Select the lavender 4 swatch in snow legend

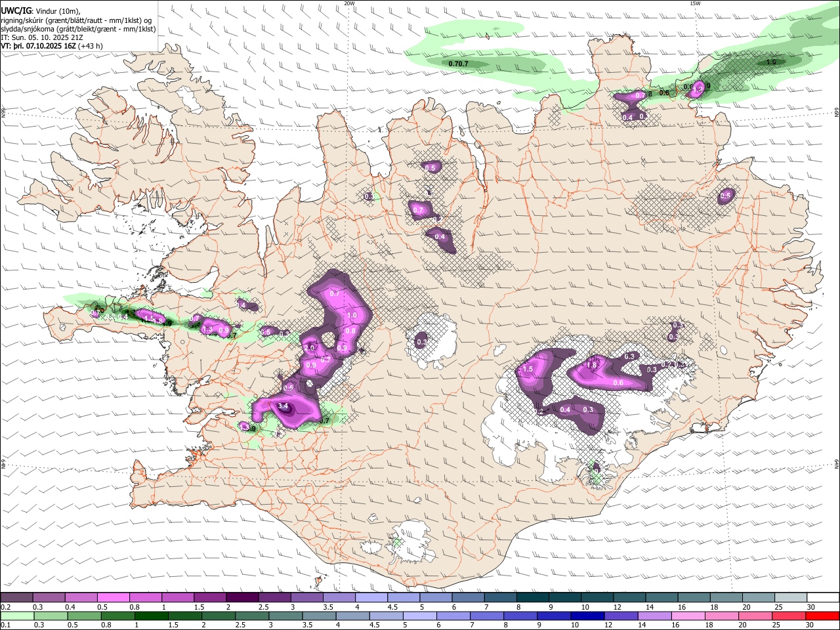pos(371,598)
